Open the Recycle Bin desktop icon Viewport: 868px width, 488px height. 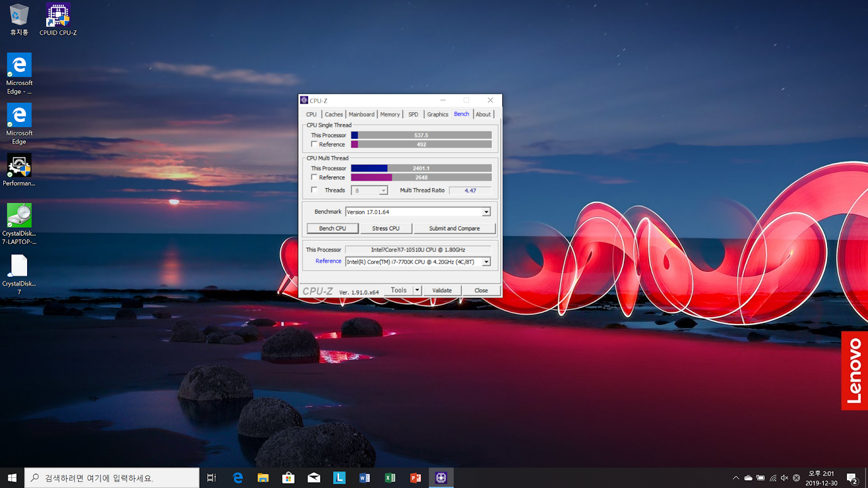[19, 20]
